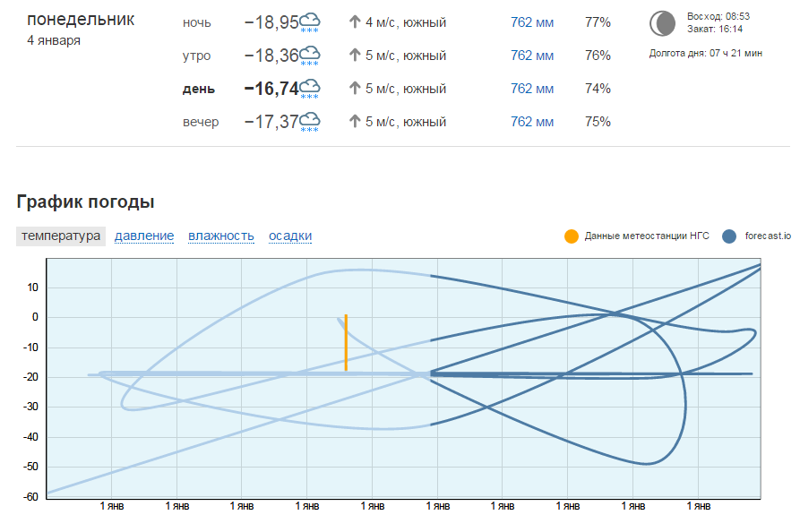Click the 4 января date text
This screenshot has width=800, height=532.
pyautogui.click(x=54, y=40)
